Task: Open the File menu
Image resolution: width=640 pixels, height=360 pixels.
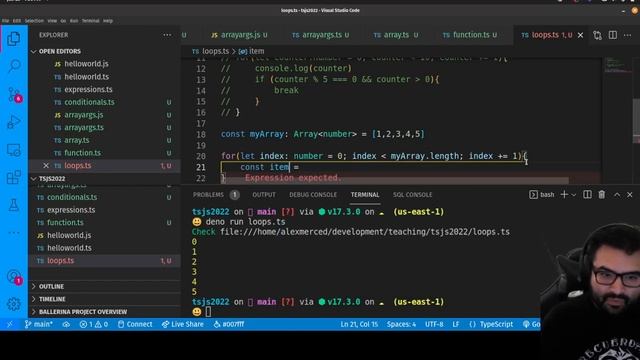Action: pyautogui.click(x=5, y=21)
